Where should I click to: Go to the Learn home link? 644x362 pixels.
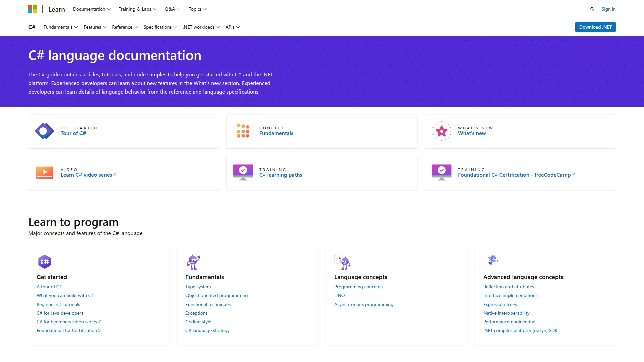(57, 9)
